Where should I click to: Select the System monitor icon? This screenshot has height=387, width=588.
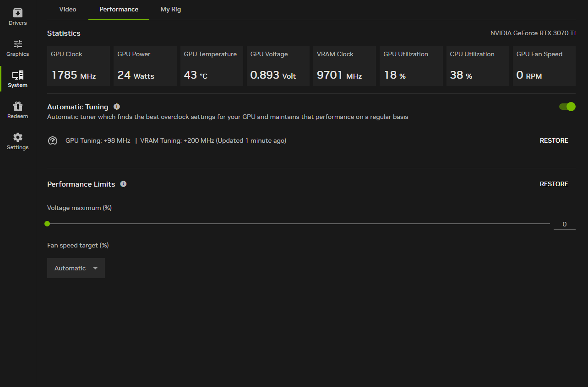[x=18, y=75]
